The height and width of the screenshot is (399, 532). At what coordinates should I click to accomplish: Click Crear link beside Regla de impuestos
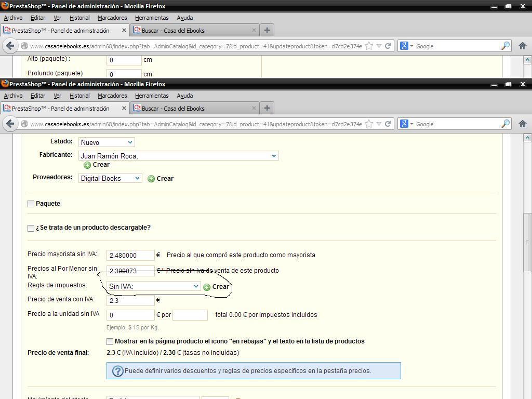click(x=220, y=287)
